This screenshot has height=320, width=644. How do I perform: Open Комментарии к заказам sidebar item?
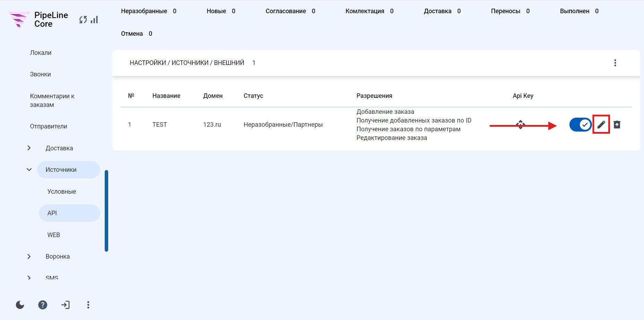point(52,100)
